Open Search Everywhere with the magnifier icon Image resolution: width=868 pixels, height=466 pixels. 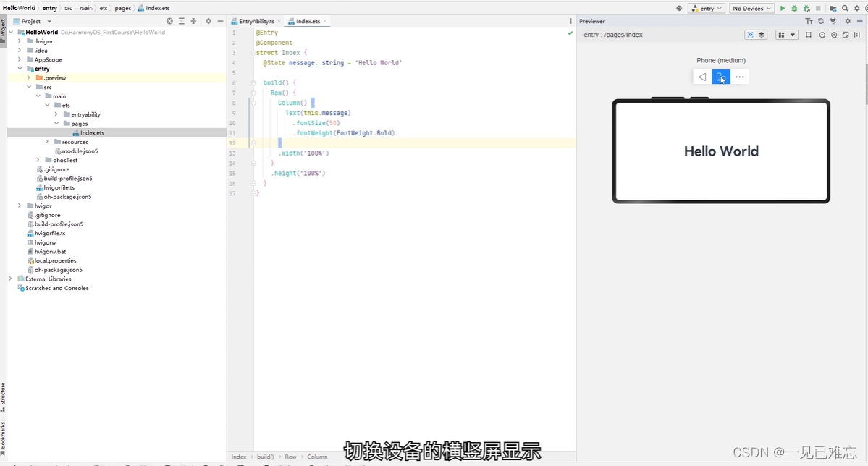(x=845, y=8)
